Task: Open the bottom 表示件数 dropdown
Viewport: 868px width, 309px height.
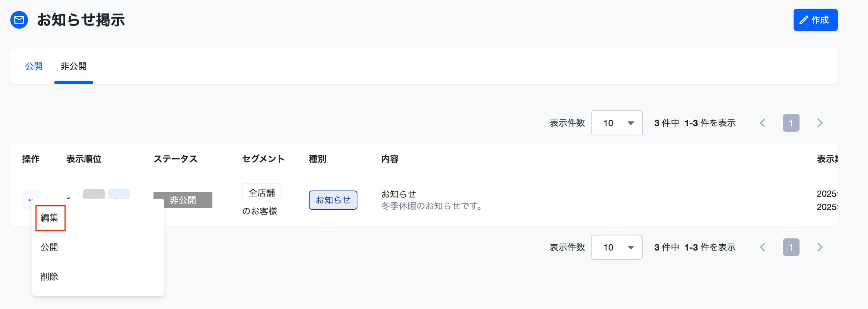Action: coord(617,247)
